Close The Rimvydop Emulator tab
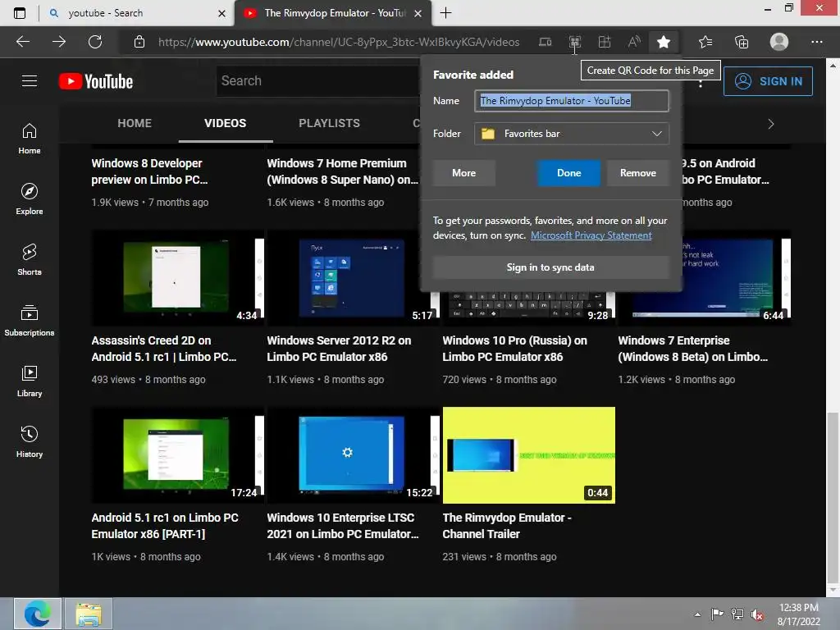 (x=418, y=13)
